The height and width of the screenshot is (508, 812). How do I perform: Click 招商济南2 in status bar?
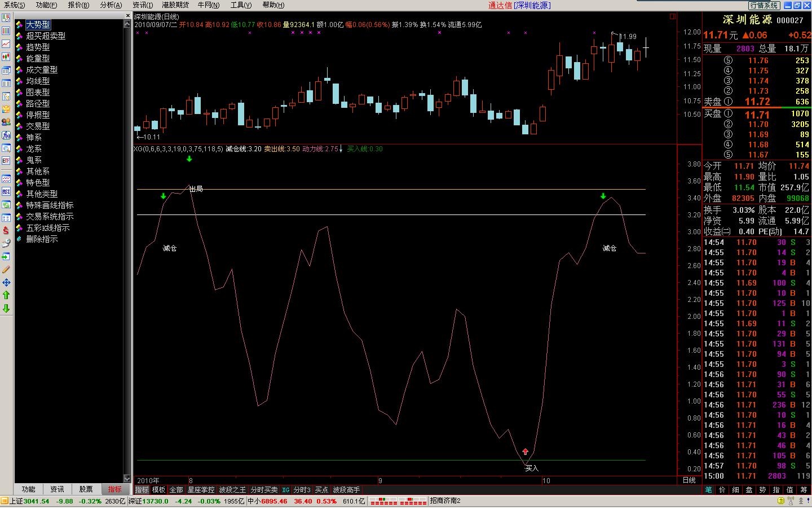tap(445, 501)
